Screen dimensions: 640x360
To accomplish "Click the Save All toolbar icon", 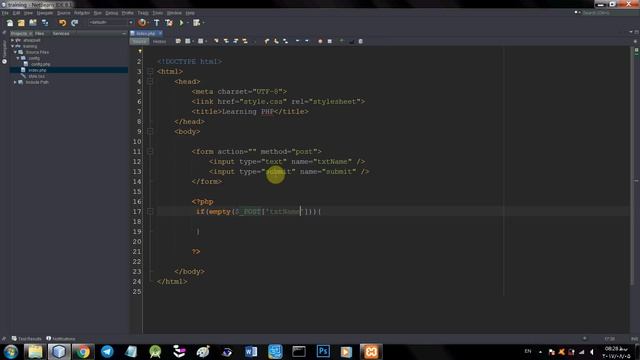I will click(x=44, y=23).
